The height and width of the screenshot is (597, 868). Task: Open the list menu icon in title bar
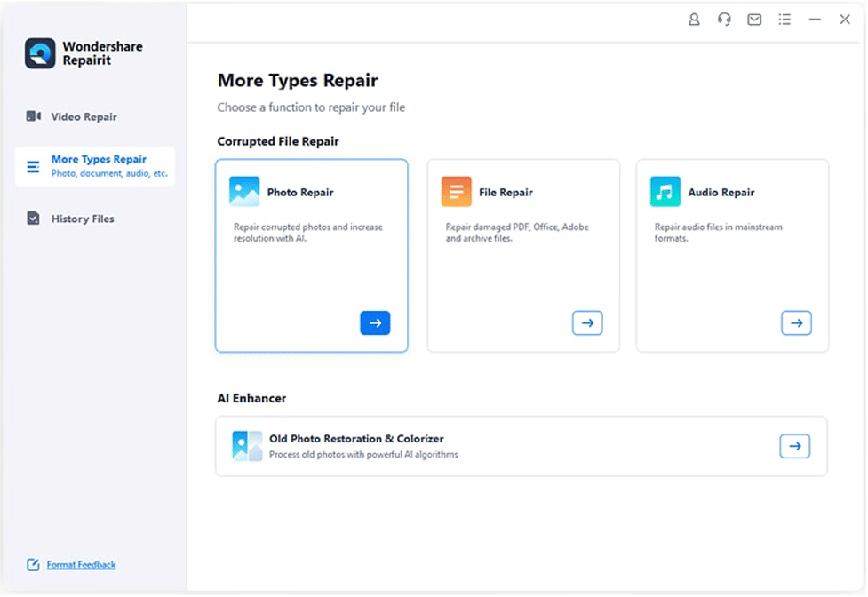784,20
